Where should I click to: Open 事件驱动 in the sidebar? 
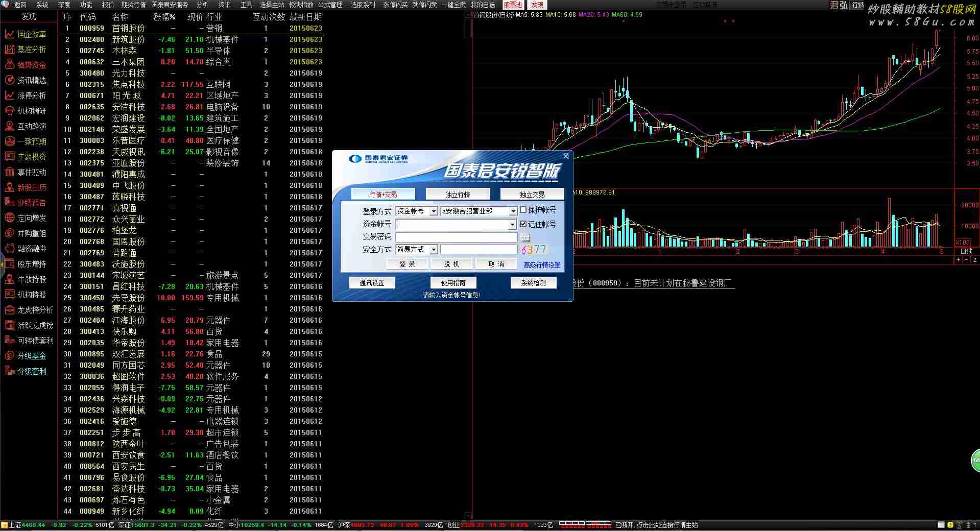[26, 172]
